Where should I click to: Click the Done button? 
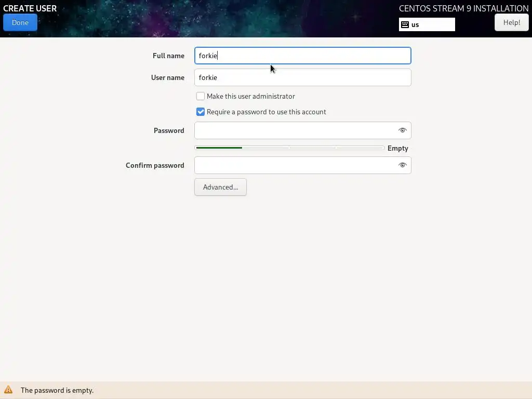point(20,22)
